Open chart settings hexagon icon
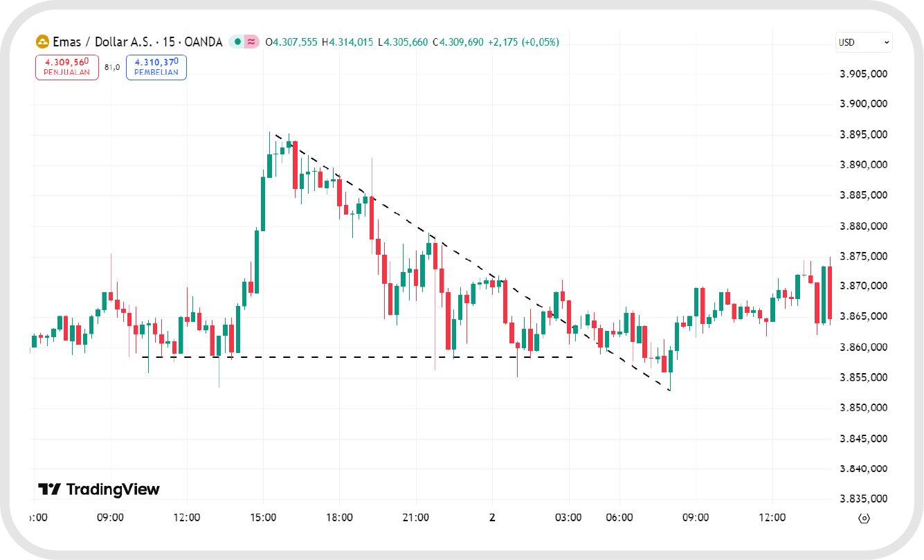Screen dimensions: 924x560 (x=864, y=518)
